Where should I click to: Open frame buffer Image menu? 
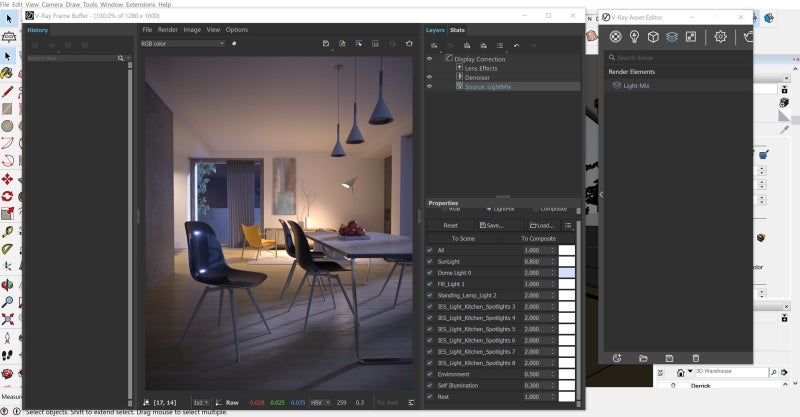(x=192, y=30)
